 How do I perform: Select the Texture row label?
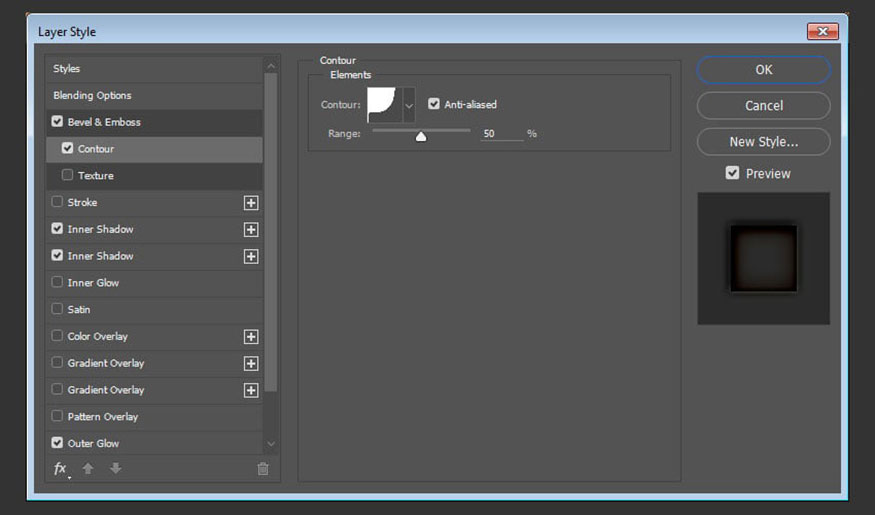click(x=96, y=176)
